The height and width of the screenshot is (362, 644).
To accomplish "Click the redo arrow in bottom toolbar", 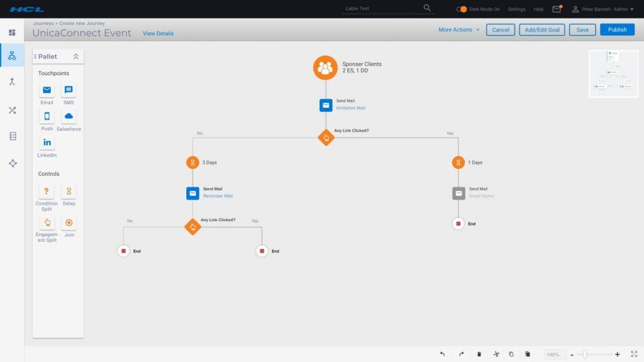I will point(461,354).
